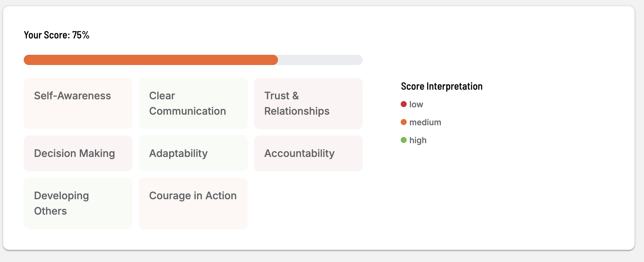The image size is (644, 262).
Task: Choose the Adaptability card
Action: coord(193,153)
